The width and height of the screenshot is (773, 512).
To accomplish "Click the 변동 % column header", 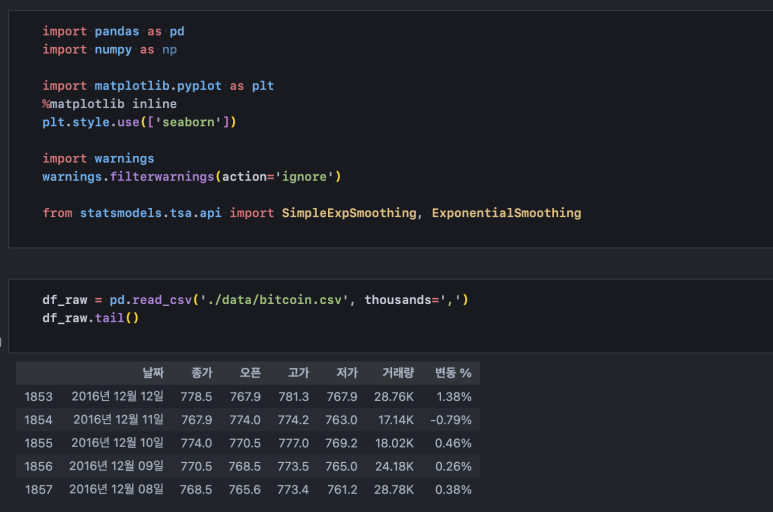I will [453, 373].
